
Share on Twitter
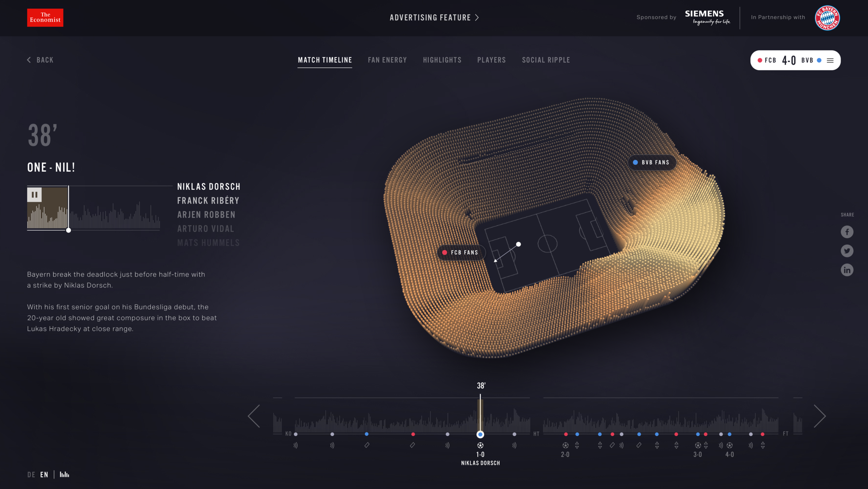click(x=847, y=251)
